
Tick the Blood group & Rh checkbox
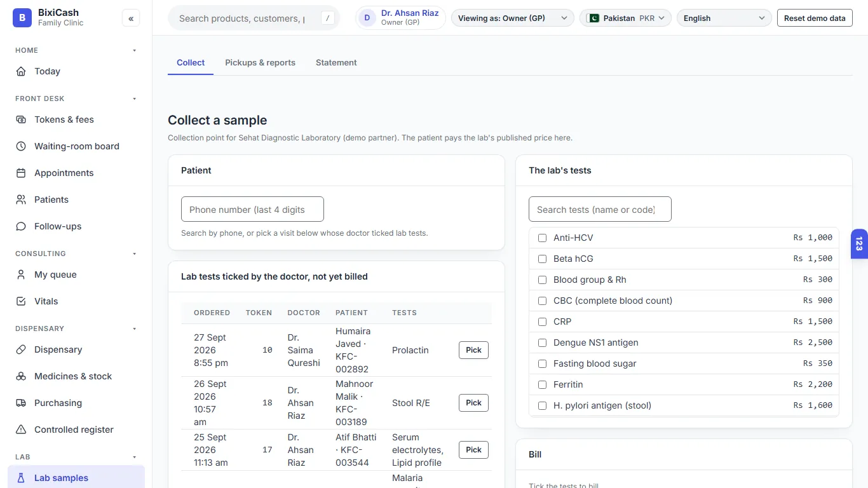(x=542, y=280)
